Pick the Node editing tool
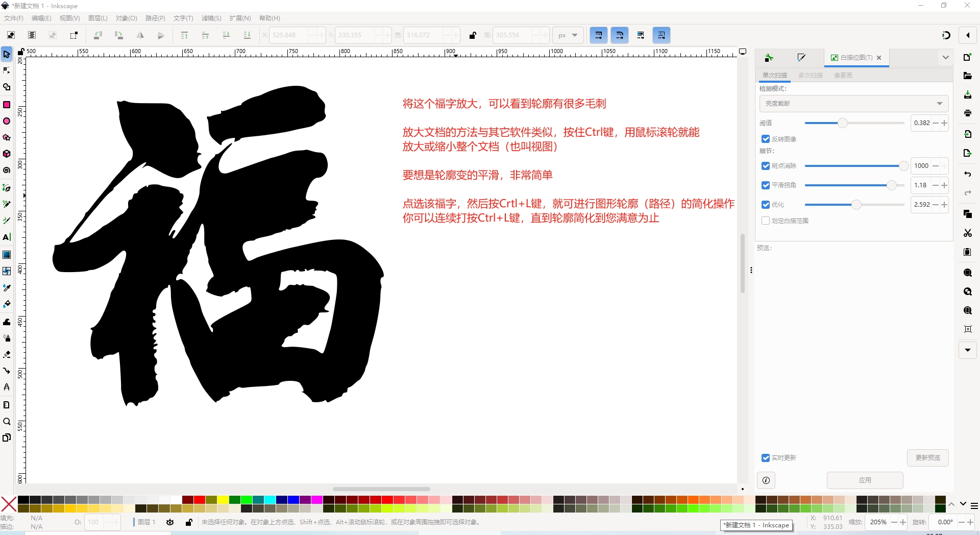Image resolution: width=980 pixels, height=535 pixels. tap(7, 70)
